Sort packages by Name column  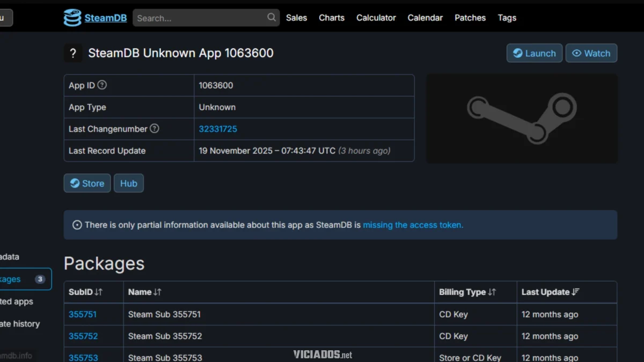(x=145, y=292)
